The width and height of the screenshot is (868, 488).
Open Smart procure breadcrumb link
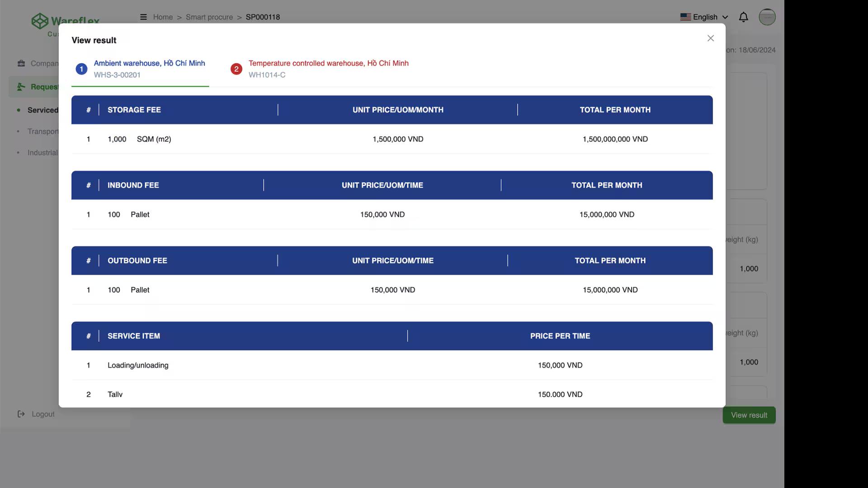209,17
